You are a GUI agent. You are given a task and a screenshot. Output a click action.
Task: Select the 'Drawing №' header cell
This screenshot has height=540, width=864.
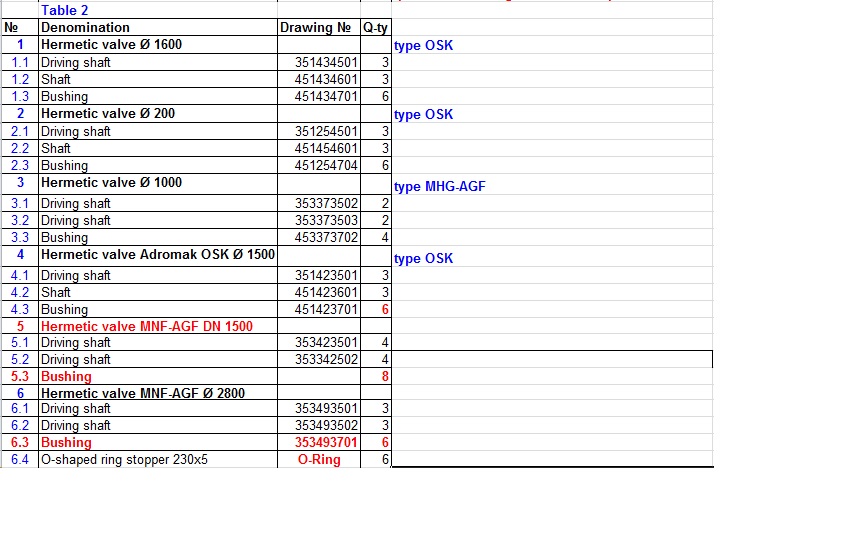(317, 27)
